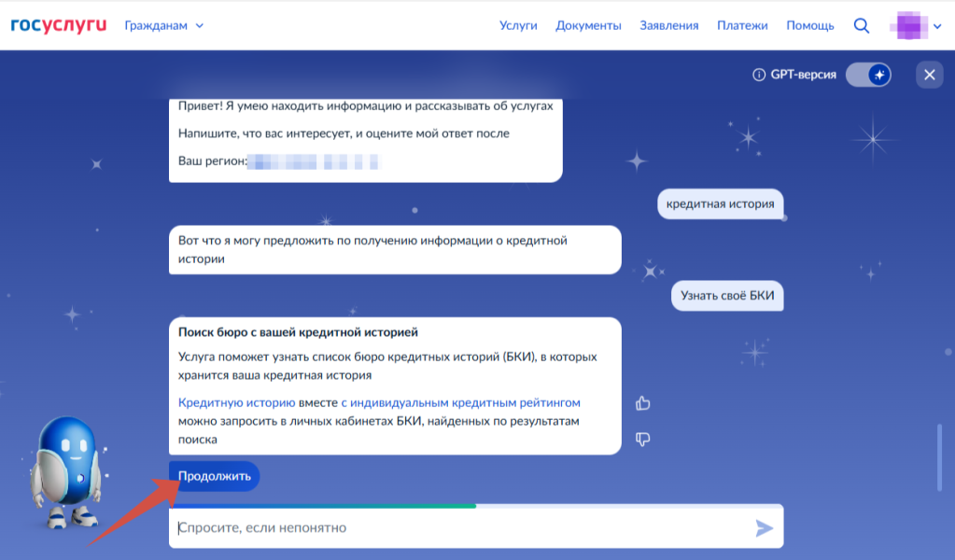Click the chat message input field
The image size is (955, 560).
462,528
